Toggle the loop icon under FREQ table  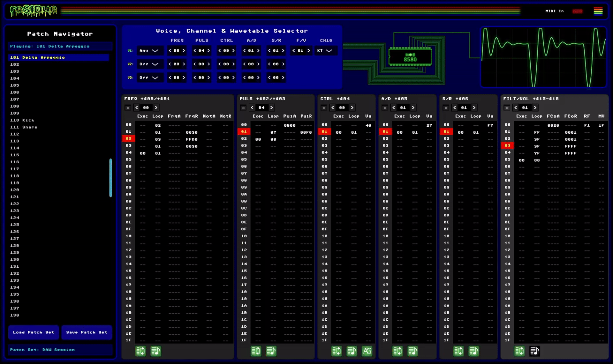tap(140, 351)
